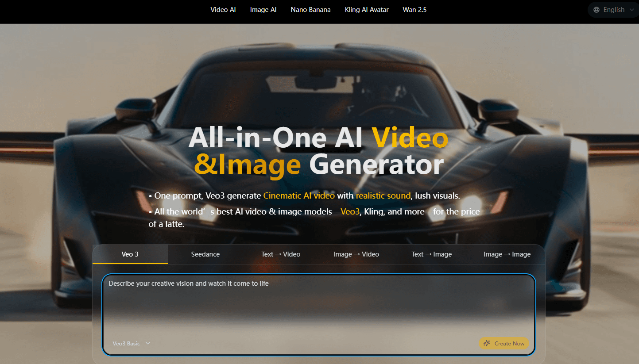Choose the Image → Image tab

[x=507, y=254]
